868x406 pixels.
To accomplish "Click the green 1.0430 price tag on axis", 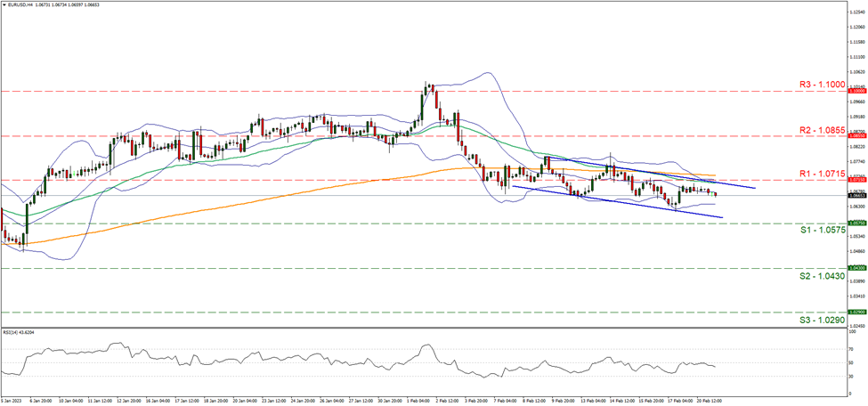I will point(856,268).
